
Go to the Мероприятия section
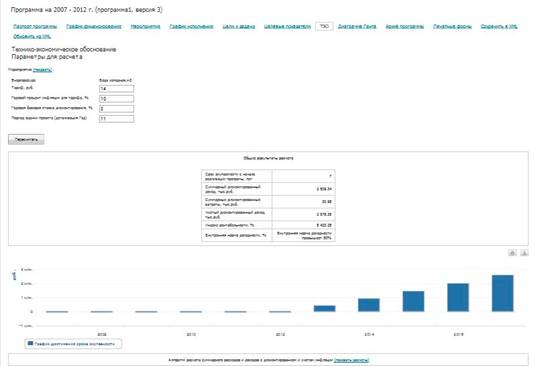pyautogui.click(x=145, y=26)
